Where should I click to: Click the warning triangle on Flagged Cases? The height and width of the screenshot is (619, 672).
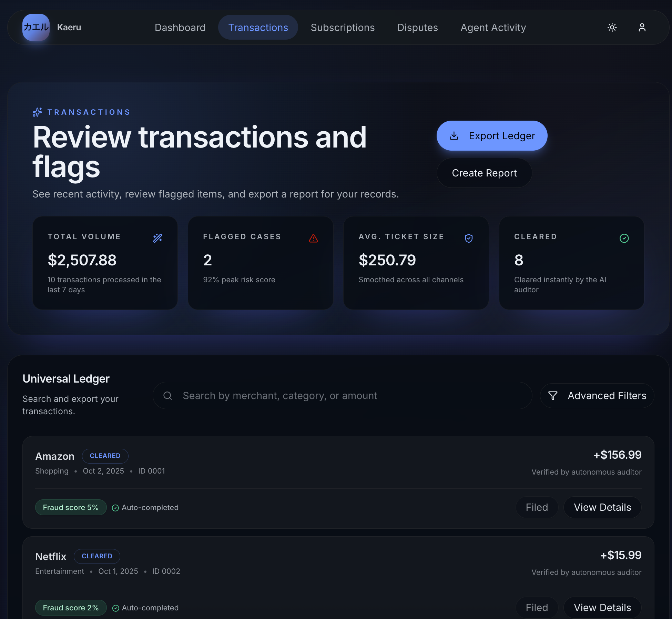[x=313, y=238]
